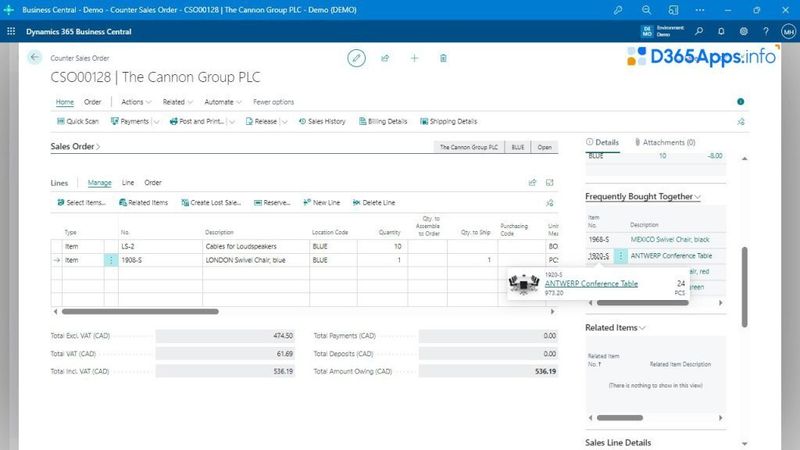Viewport: 800px width, 450px height.
Task: Open the help question mark
Action: point(766,31)
